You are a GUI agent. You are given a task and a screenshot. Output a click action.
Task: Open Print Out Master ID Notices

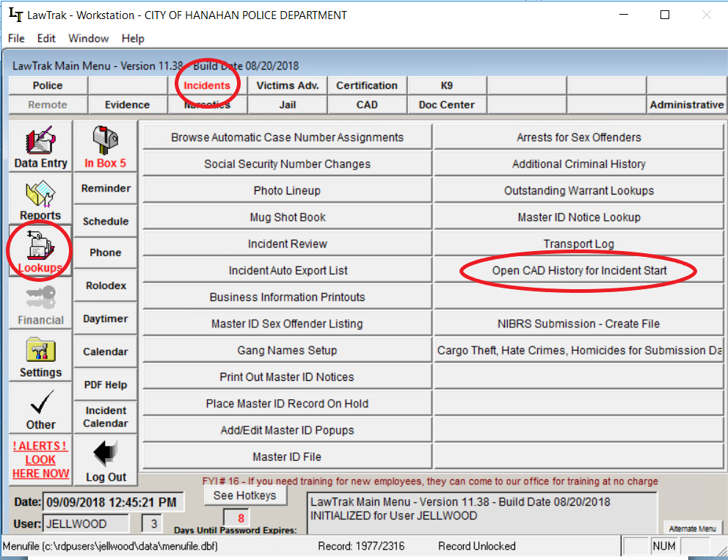click(287, 377)
